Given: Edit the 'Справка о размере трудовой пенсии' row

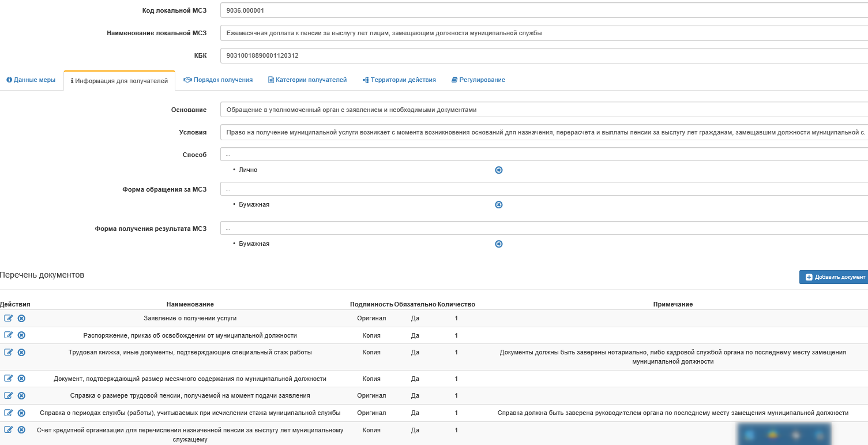Looking at the screenshot, I should tap(9, 395).
